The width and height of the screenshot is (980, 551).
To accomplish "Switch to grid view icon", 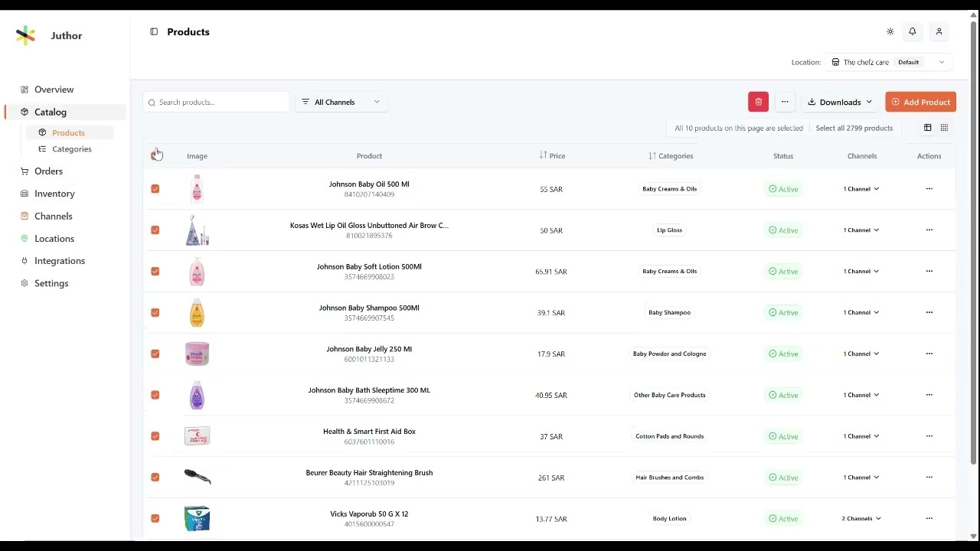I will 944,128.
